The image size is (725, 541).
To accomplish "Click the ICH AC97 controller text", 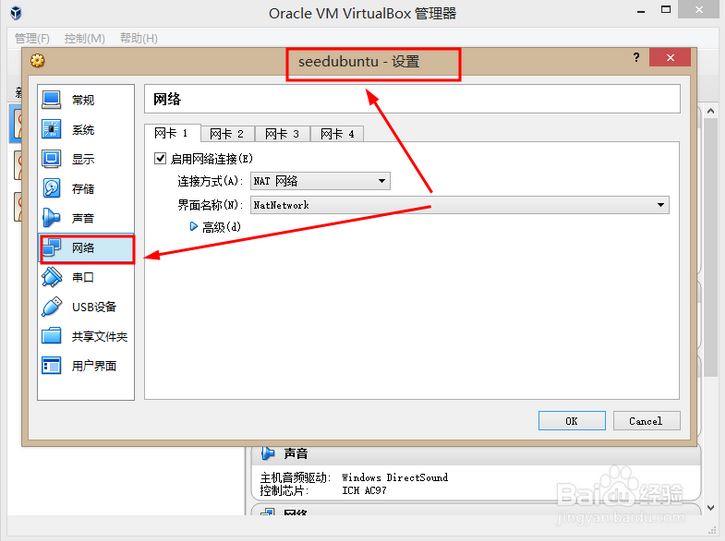I will pyautogui.click(x=364, y=490).
